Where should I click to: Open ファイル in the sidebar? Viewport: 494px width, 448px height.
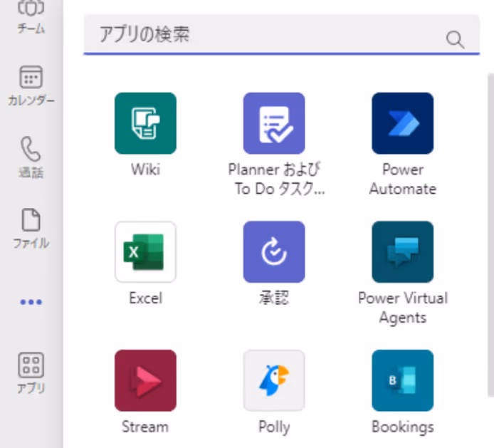pos(31,229)
